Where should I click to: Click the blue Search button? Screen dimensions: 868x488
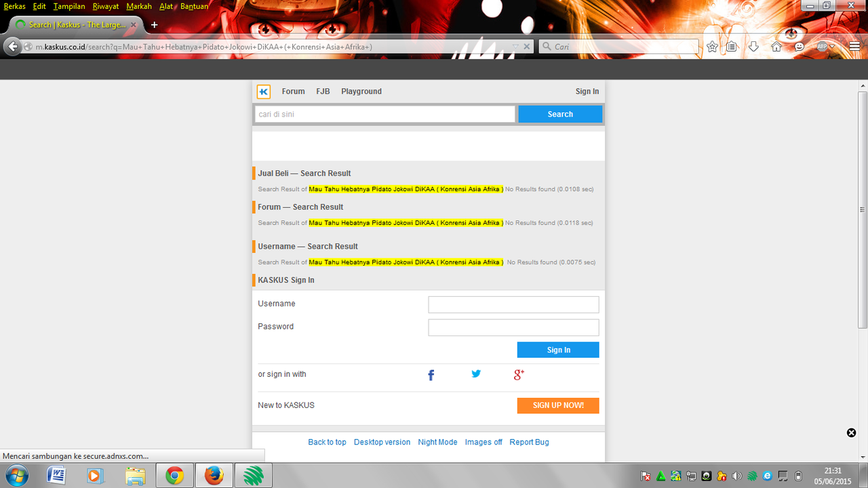pos(560,115)
